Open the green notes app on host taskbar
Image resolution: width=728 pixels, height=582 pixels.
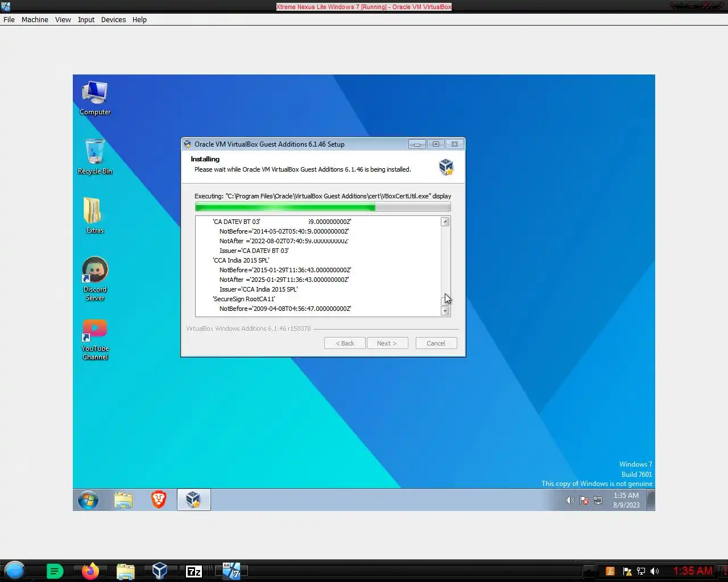pos(55,571)
